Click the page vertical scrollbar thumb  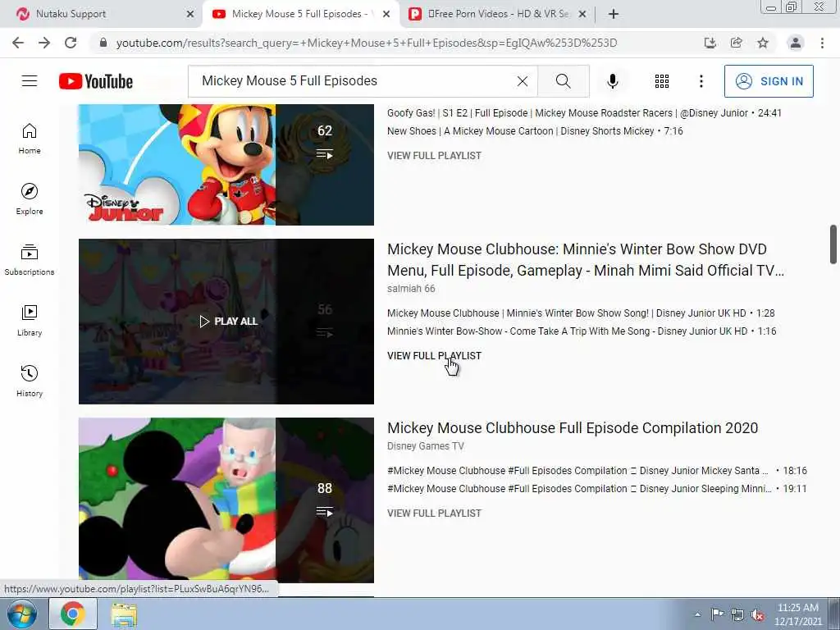coord(833,244)
